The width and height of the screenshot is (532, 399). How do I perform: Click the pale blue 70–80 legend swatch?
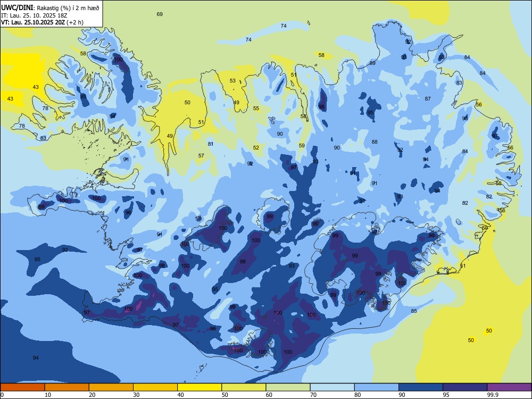332,387
